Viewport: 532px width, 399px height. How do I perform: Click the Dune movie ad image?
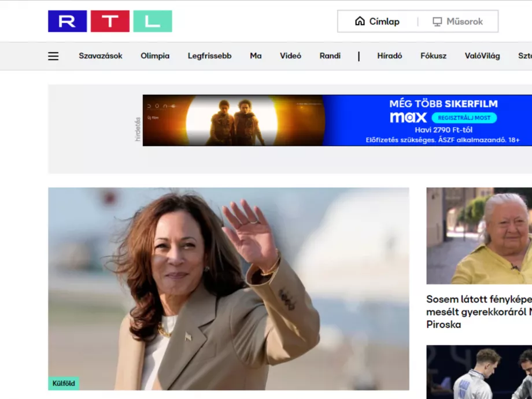coord(234,120)
